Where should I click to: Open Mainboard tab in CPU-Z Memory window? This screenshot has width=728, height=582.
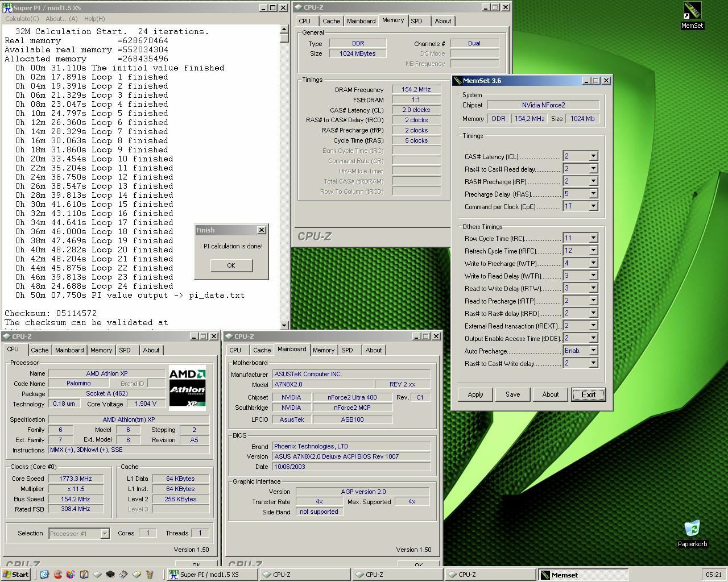tap(361, 21)
